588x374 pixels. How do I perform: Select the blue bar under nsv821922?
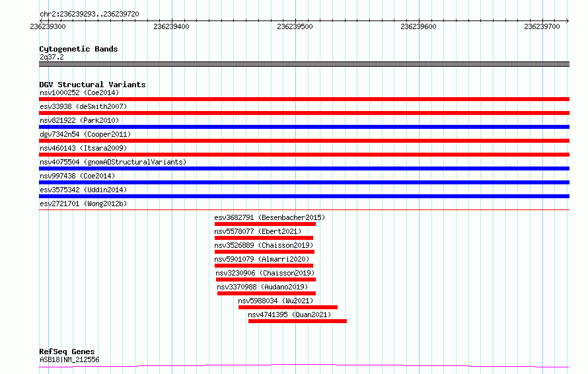304,127
